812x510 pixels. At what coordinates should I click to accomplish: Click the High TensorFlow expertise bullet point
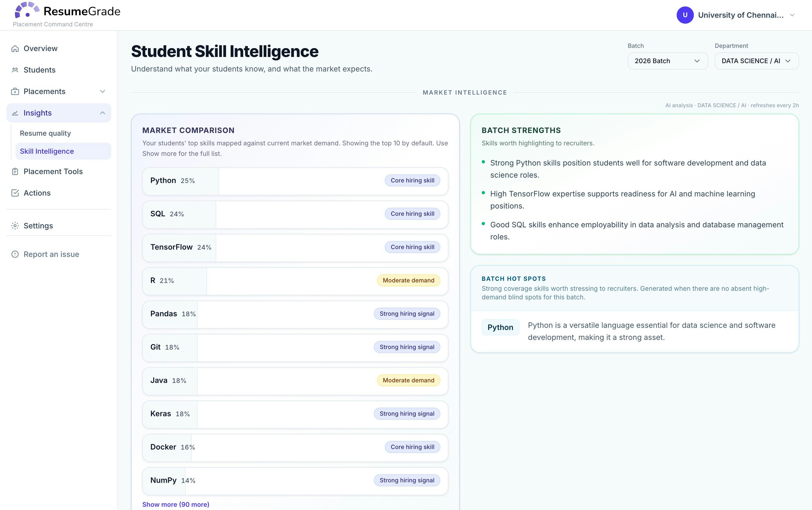pyautogui.click(x=623, y=200)
